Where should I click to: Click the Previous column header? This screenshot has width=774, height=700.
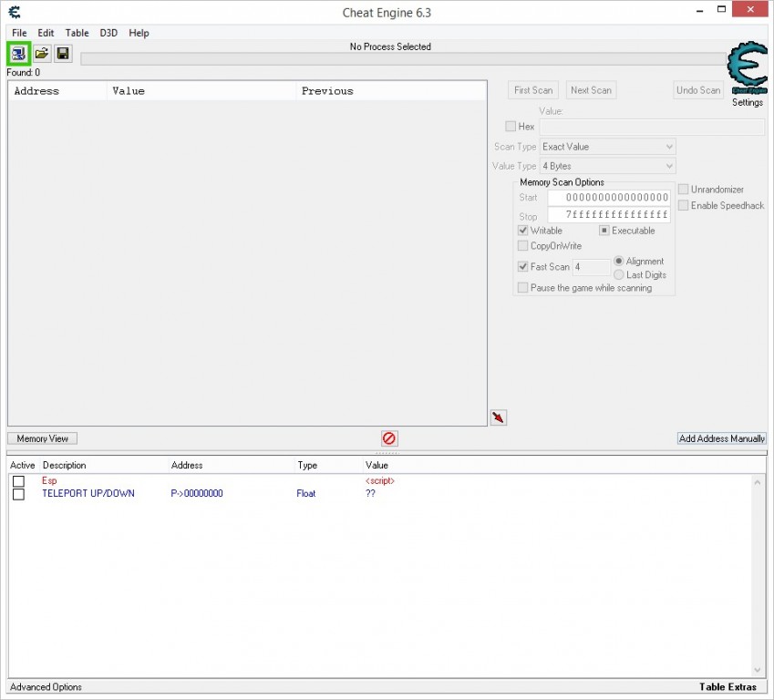391,91
